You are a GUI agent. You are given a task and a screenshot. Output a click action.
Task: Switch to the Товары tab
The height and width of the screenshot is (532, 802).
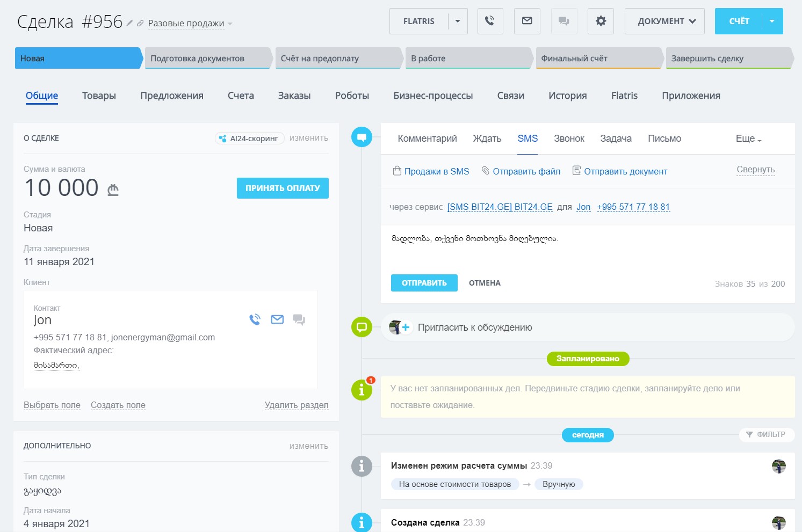99,96
